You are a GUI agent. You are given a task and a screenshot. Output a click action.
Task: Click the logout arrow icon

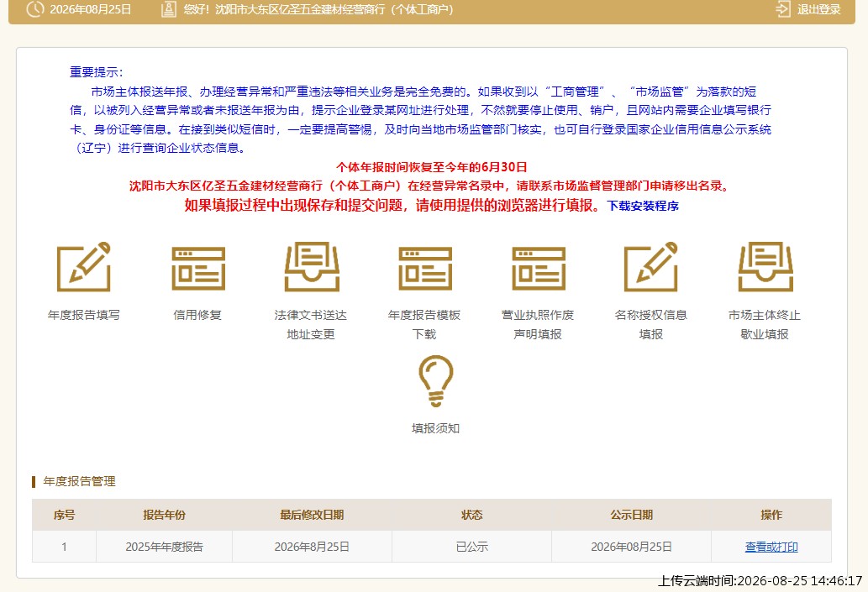(x=783, y=9)
